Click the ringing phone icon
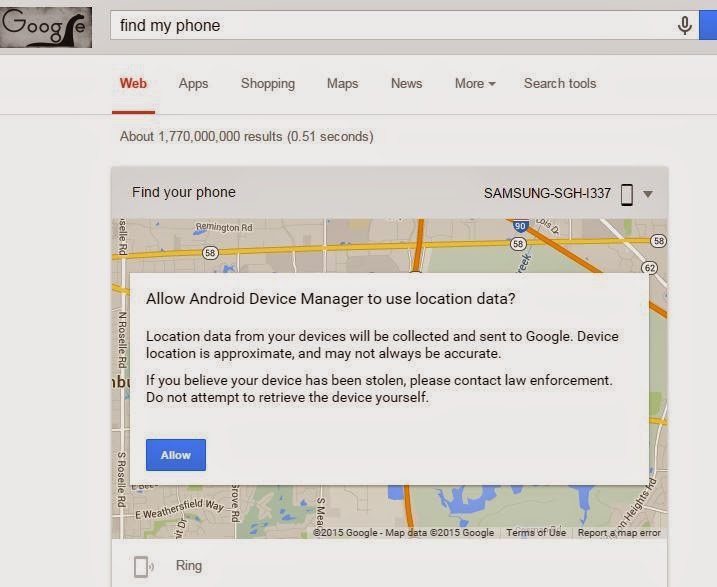 (x=143, y=566)
